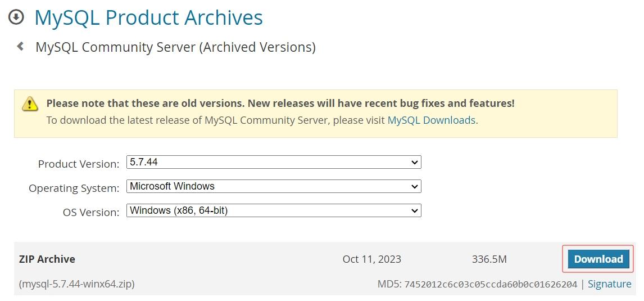Click the yellow warning triangle icon

[x=30, y=104]
